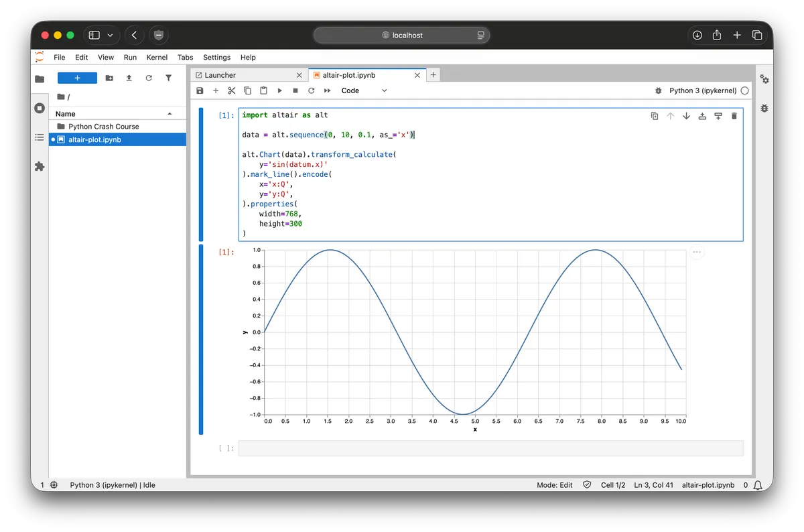Click the empty code cell input
Image resolution: width=804 pixels, height=532 pixels.
[x=490, y=448]
